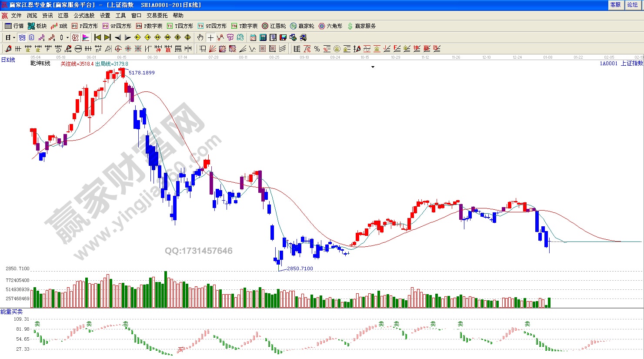Toggle the crosshair cursor button
644x359 pixels.
pos(210,37)
